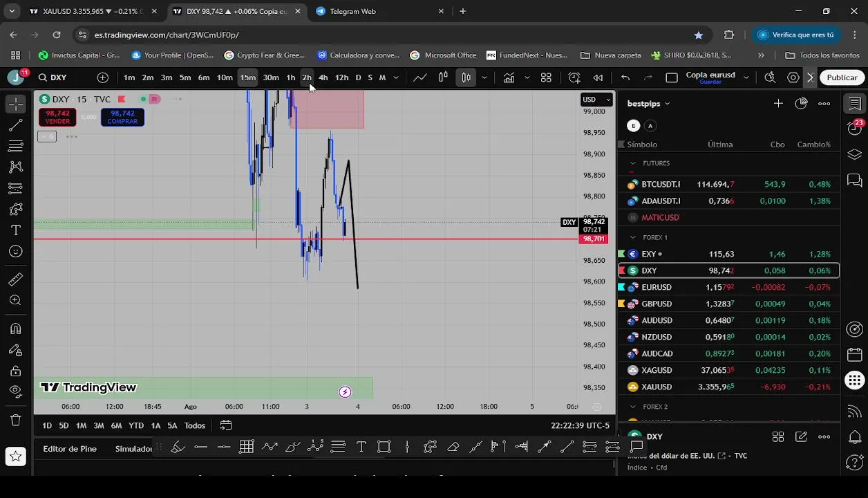This screenshot has width=868, height=498.
Task: Select the trend line drawing tool
Action: tap(16, 125)
